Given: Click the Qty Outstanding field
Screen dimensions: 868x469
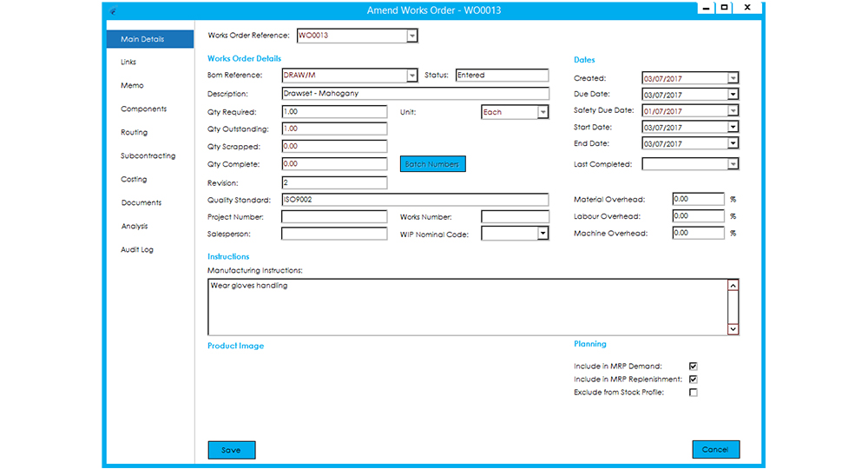Looking at the screenshot, I should coord(334,129).
